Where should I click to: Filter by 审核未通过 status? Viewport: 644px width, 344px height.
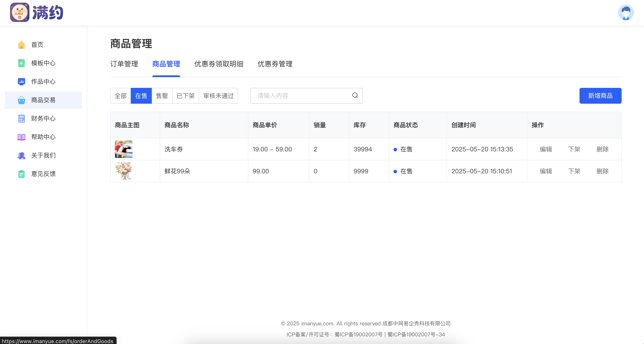coord(218,96)
